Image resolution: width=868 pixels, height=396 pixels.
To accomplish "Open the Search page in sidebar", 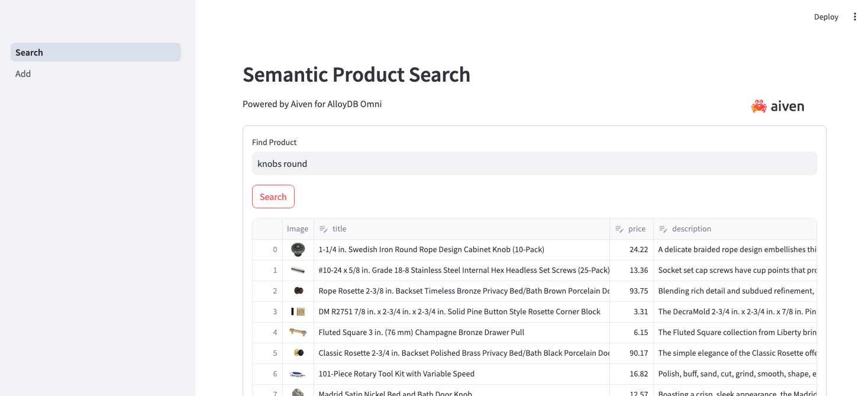I will point(95,52).
